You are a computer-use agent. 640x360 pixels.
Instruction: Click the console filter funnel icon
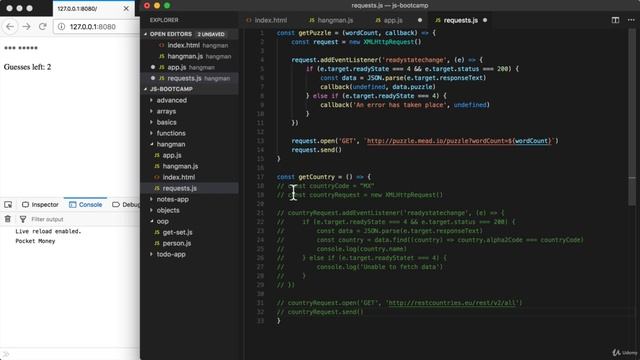coord(23,219)
